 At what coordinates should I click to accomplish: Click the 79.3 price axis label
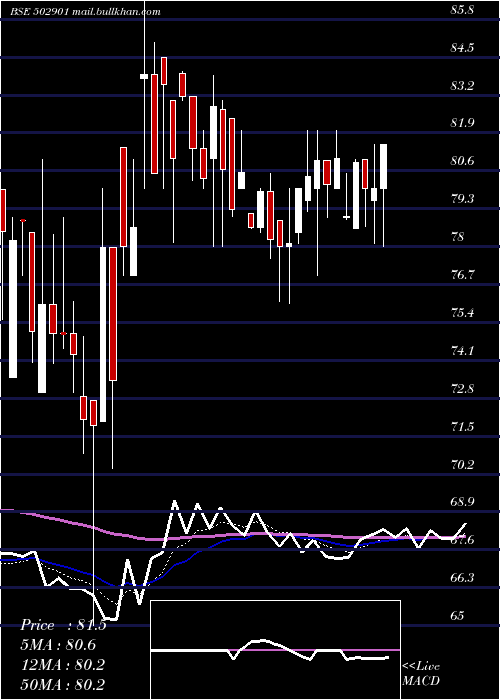(462, 199)
